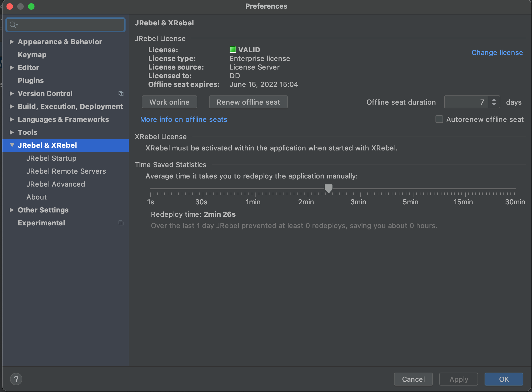Expand the Languages & Frameworks section
532x392 pixels.
[12, 119]
